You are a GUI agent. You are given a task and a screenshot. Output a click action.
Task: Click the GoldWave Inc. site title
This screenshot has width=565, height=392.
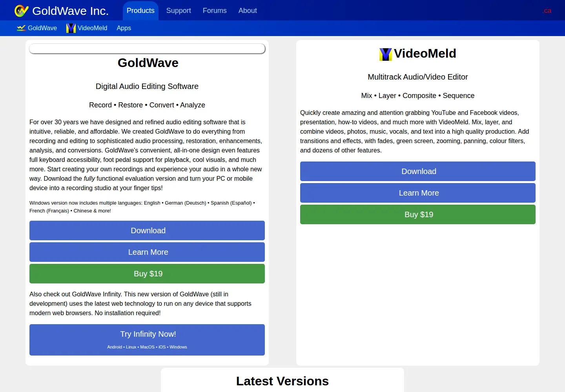point(70,11)
